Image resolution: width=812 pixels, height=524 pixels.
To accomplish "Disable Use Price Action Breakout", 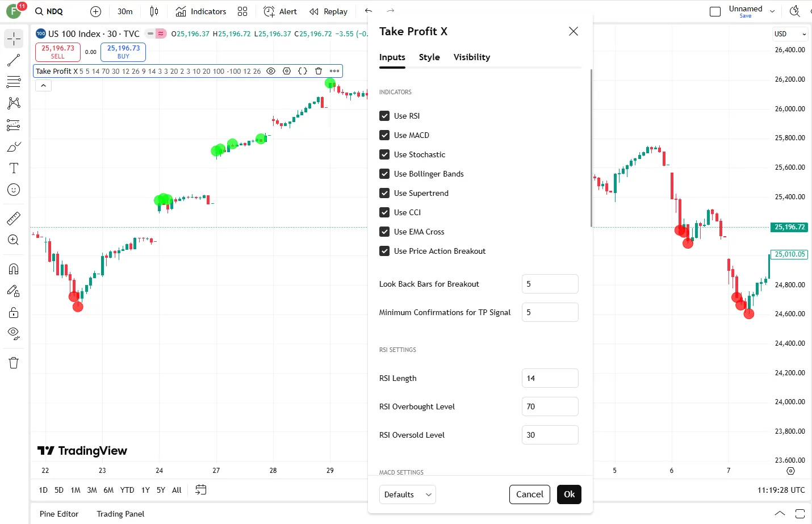I will [x=384, y=251].
